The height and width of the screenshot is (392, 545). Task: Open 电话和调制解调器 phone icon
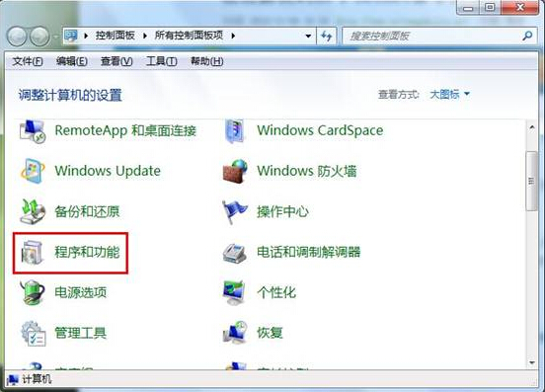235,253
